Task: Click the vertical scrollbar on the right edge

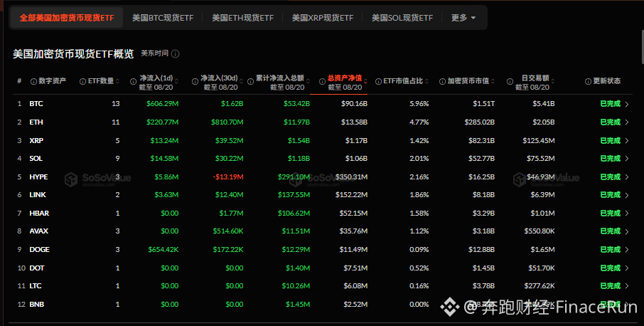Action: point(642,47)
